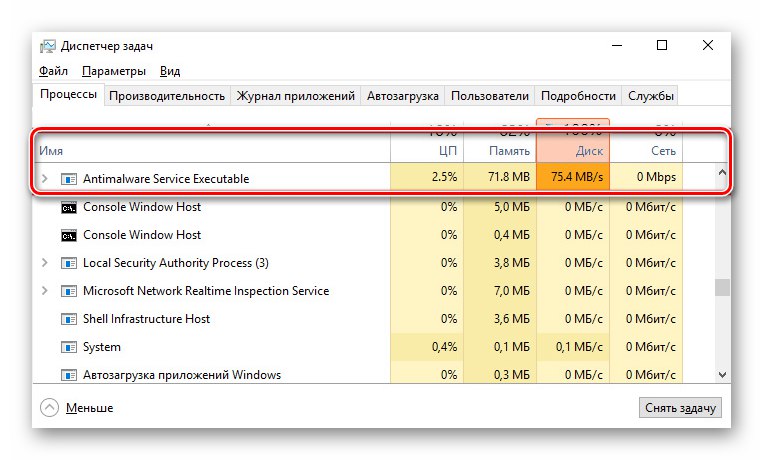Click the Microsoft Network Realtime Inspection icon
This screenshot has width=763, height=460.
pos(69,291)
